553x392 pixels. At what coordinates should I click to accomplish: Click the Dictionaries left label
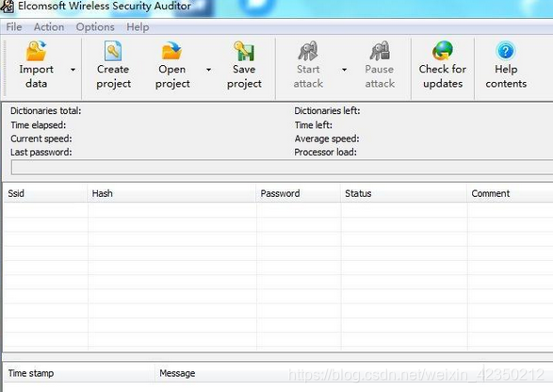[x=327, y=111]
